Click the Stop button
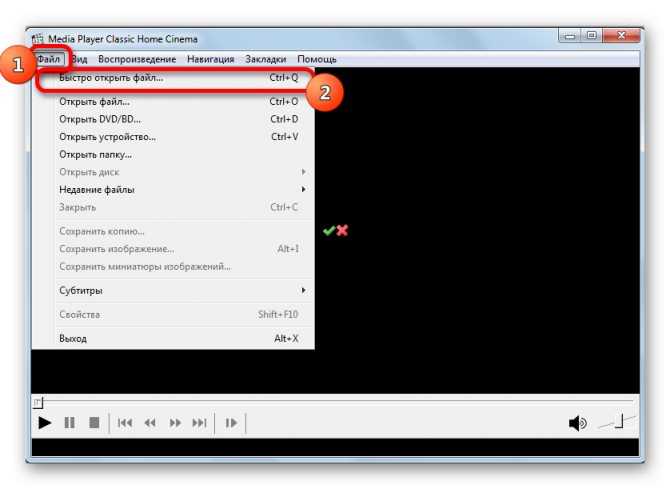670x489 pixels. coord(94,423)
